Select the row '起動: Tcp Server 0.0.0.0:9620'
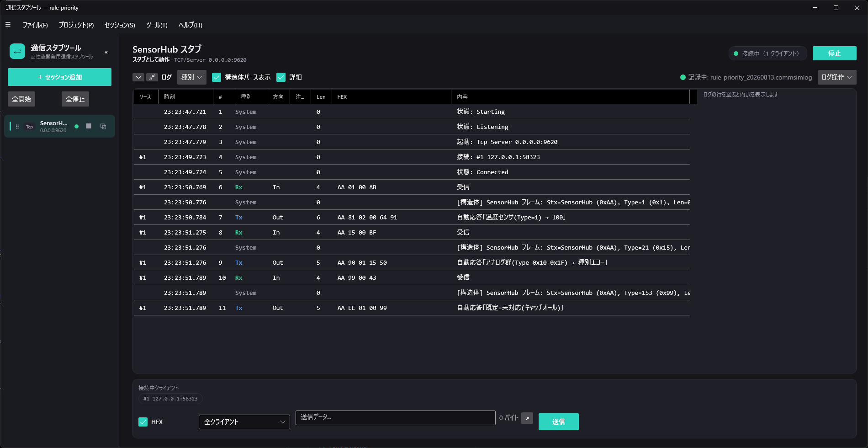Screen dimensions: 868x448 tap(412, 142)
